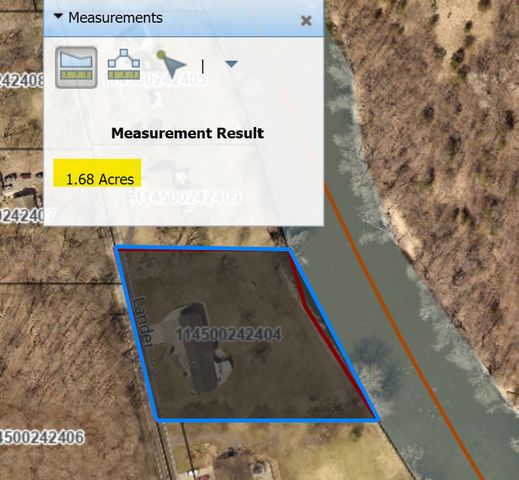Select the Area measurement tool

[76, 67]
